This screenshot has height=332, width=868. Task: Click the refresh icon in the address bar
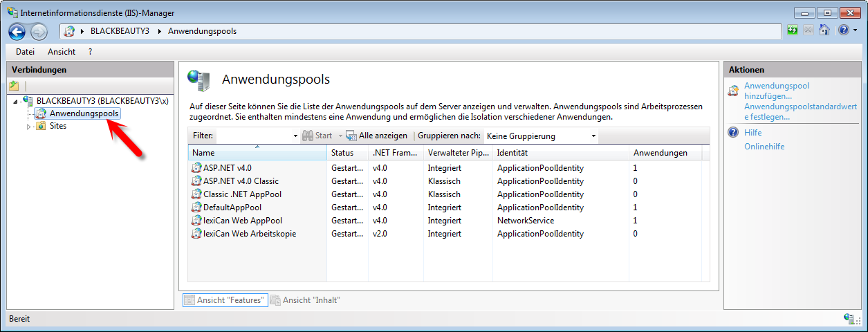pos(793,30)
